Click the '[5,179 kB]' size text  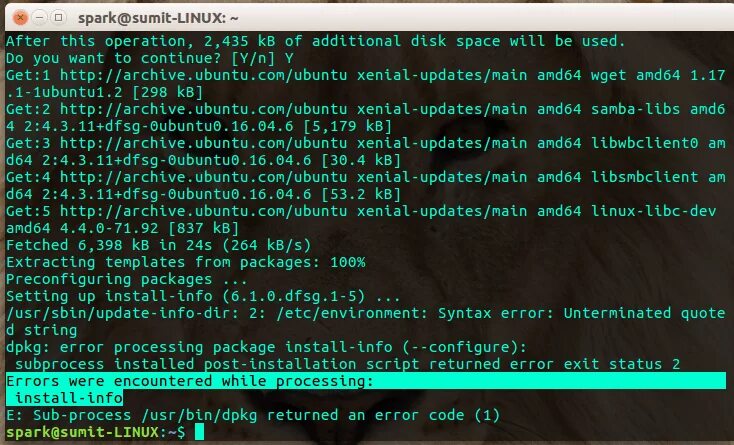[x=347, y=126]
